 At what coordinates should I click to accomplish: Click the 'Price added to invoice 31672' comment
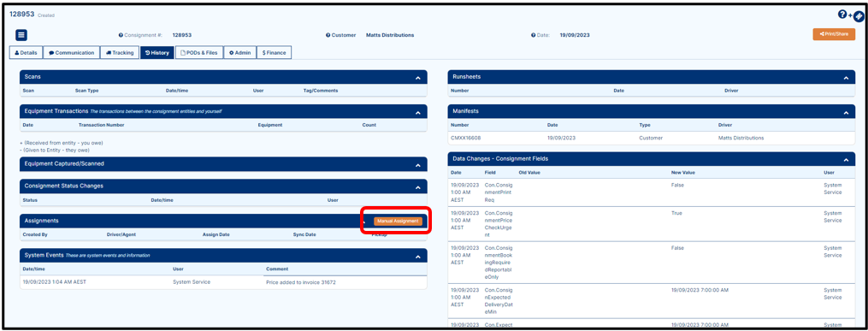301,282
